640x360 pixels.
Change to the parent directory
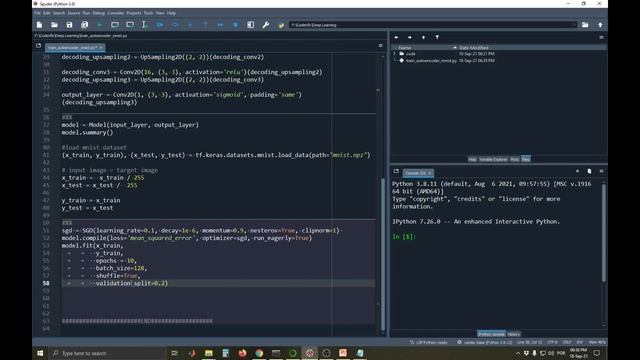[x=600, y=25]
